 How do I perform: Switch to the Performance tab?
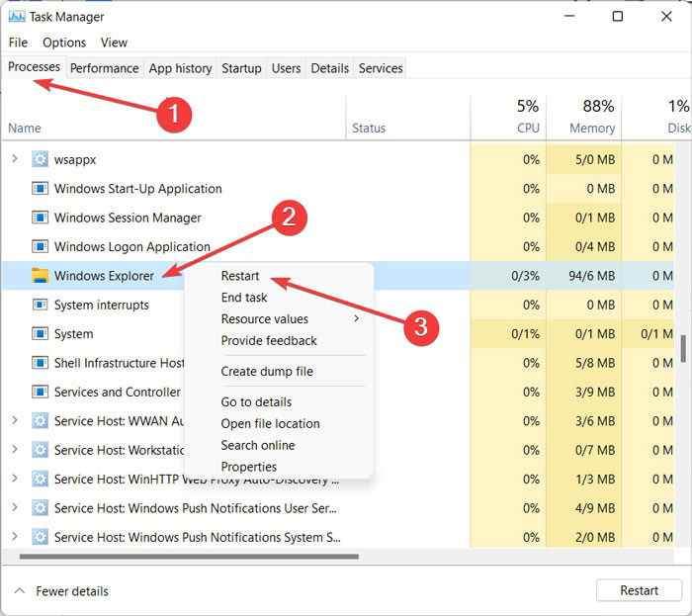[x=105, y=68]
